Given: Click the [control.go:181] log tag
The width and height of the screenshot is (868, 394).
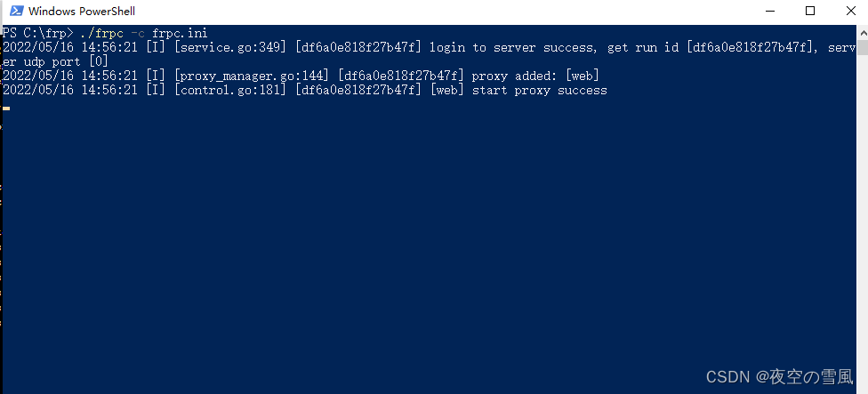Looking at the screenshot, I should pos(230,91).
